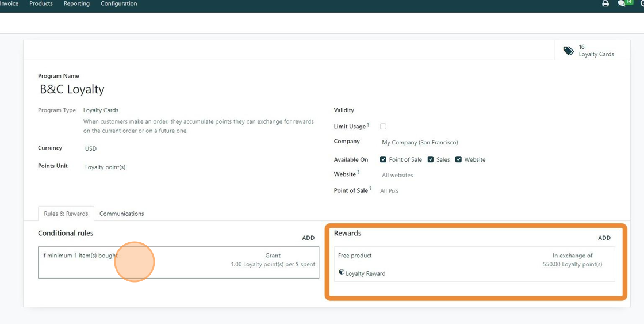Image resolution: width=644 pixels, height=324 pixels.
Task: Click ADD in the Rewards section
Action: tap(604, 238)
